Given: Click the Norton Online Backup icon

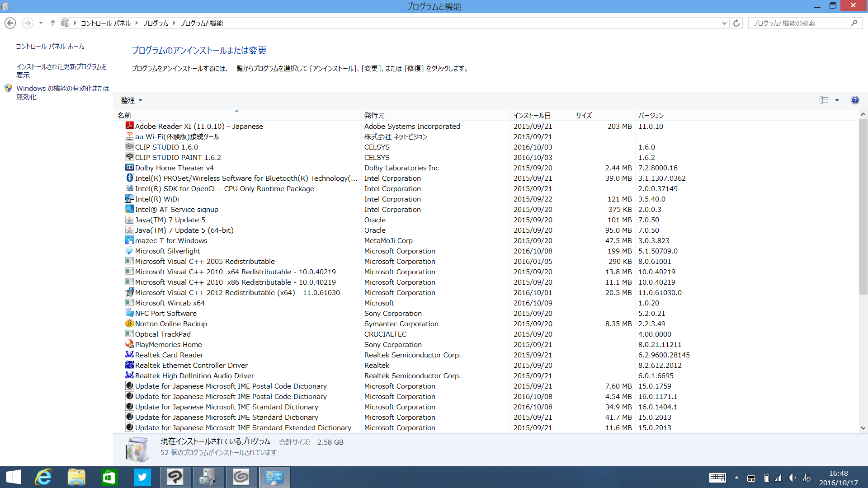Looking at the screenshot, I should (130, 324).
